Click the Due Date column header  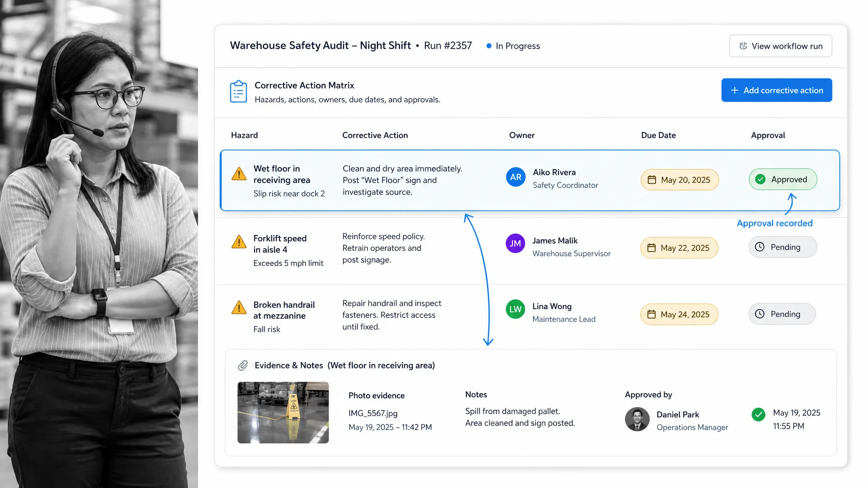pyautogui.click(x=658, y=135)
